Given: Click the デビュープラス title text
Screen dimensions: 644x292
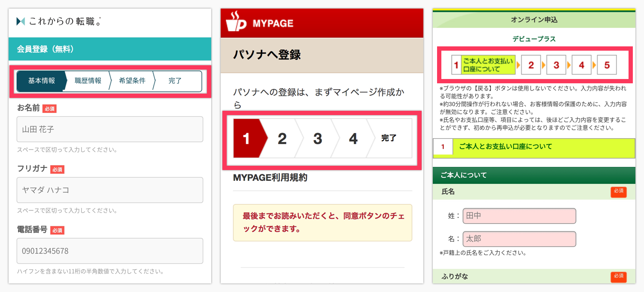Looking at the screenshot, I should point(534,39).
